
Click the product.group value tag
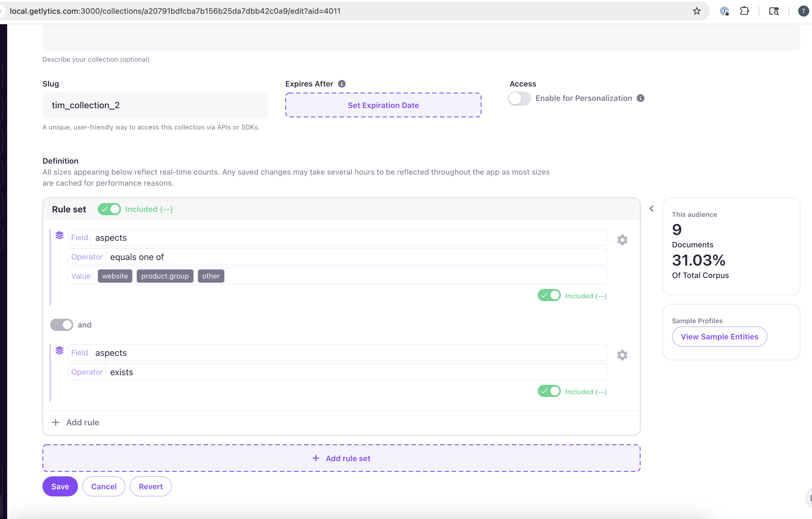(x=165, y=276)
